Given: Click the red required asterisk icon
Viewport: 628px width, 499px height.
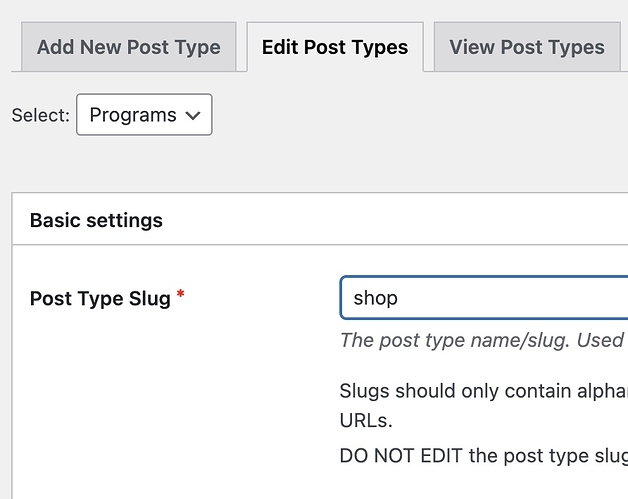Looking at the screenshot, I should coord(181,296).
